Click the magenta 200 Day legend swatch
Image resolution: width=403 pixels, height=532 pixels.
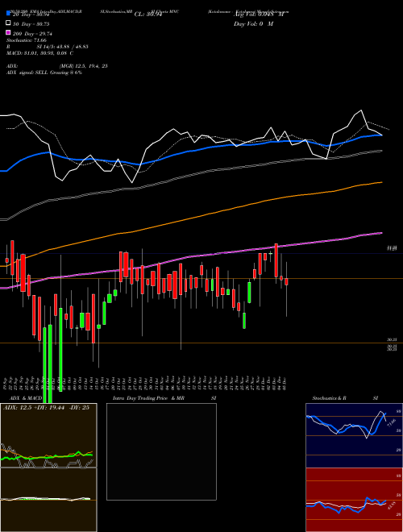point(8,32)
